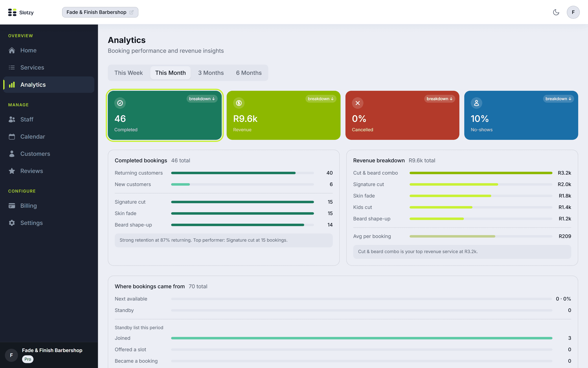This screenshot has width=588, height=368.
Task: Switch to the 3 Months tab
Action: [x=211, y=73]
